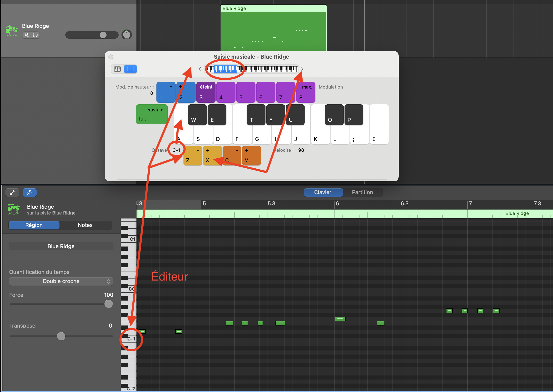This screenshot has height=392, width=553.
Task: Click modulation key 5
Action: click(x=246, y=92)
